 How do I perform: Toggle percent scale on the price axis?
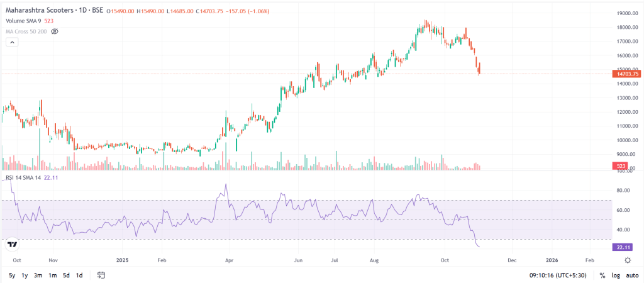tap(602, 275)
